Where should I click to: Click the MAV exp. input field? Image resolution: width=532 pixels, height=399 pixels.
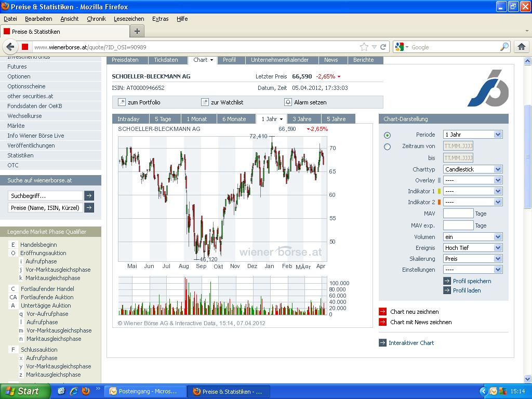coord(458,225)
